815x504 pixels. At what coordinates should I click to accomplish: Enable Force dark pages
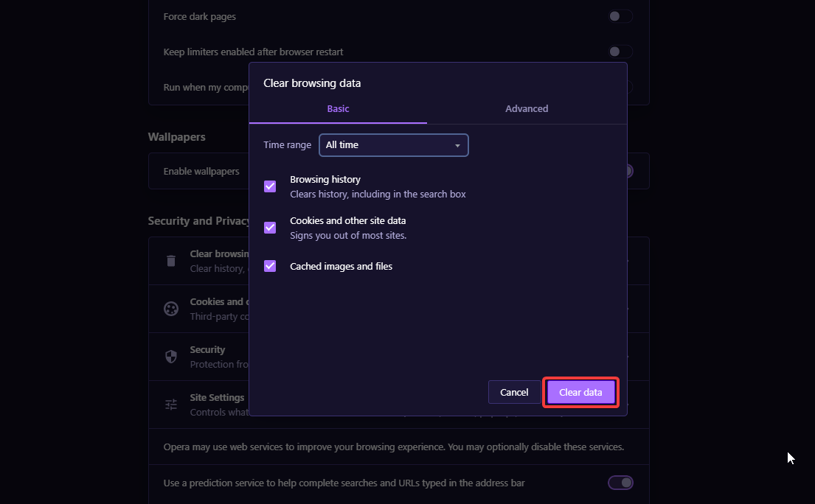(x=620, y=15)
